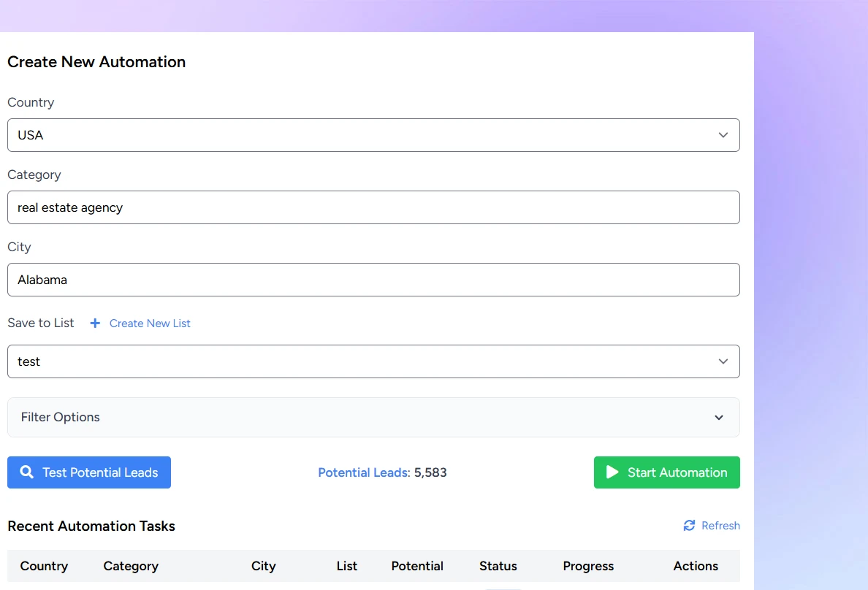The image size is (868, 590).
Task: Open the Create New List link
Action: pos(150,323)
